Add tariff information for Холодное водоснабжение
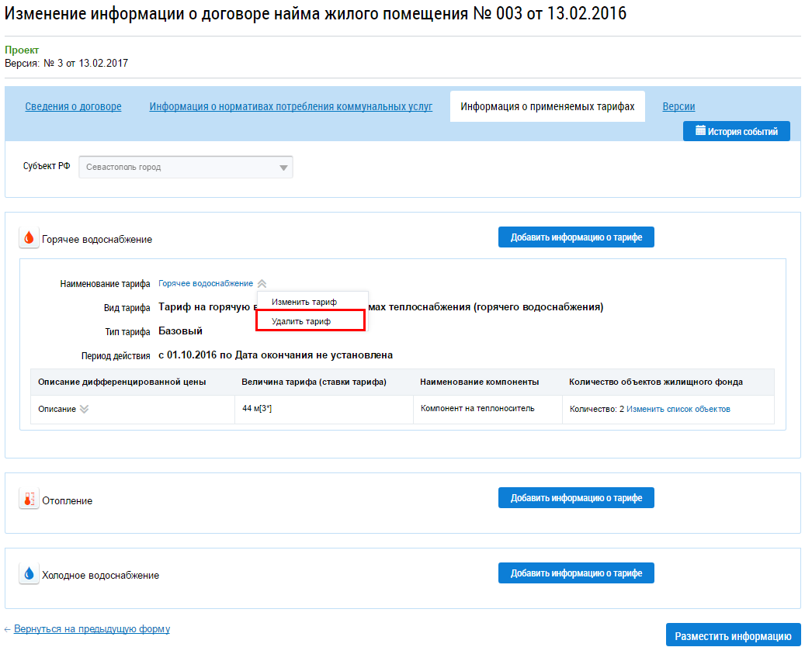Screen dimensions: 812x654 (576, 573)
